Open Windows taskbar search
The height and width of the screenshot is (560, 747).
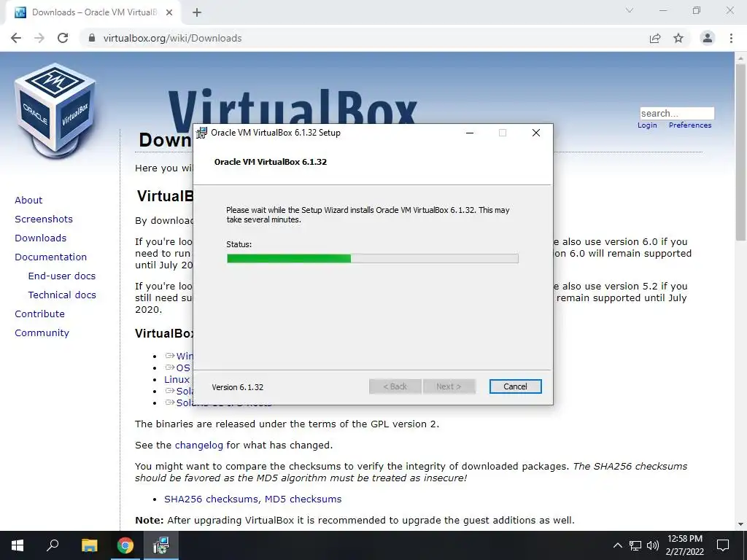pos(53,545)
